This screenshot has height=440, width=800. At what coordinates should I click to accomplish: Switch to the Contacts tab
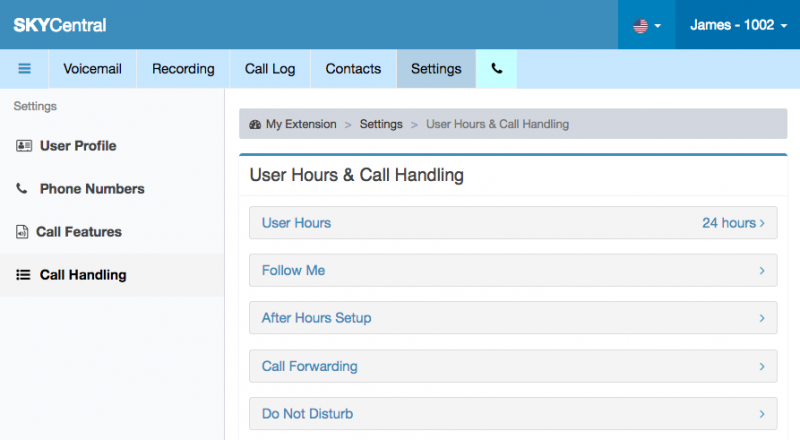[353, 68]
